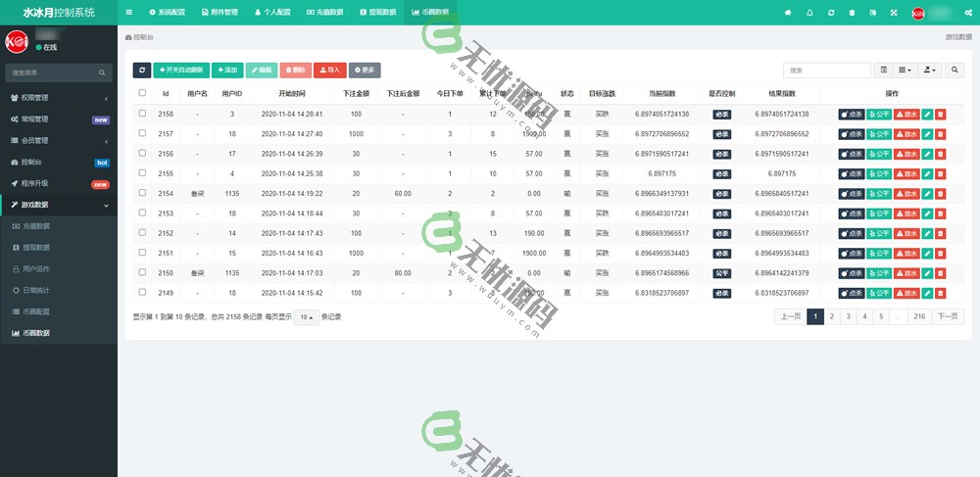Open 附件管理 tab in top navigation

point(220,13)
